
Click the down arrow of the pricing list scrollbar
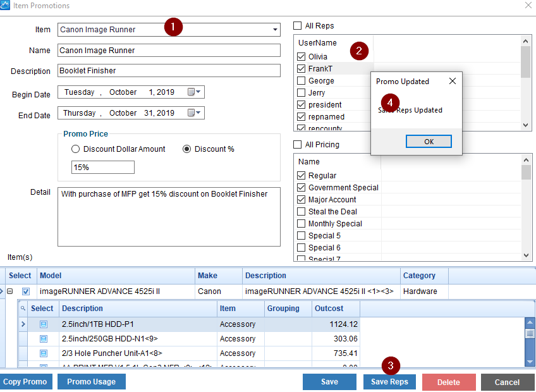pyautogui.click(x=526, y=255)
